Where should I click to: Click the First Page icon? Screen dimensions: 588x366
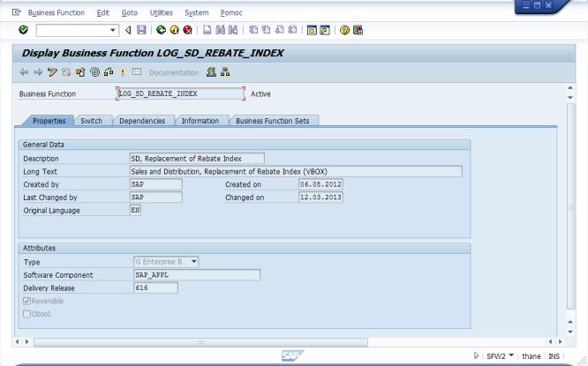tap(253, 30)
